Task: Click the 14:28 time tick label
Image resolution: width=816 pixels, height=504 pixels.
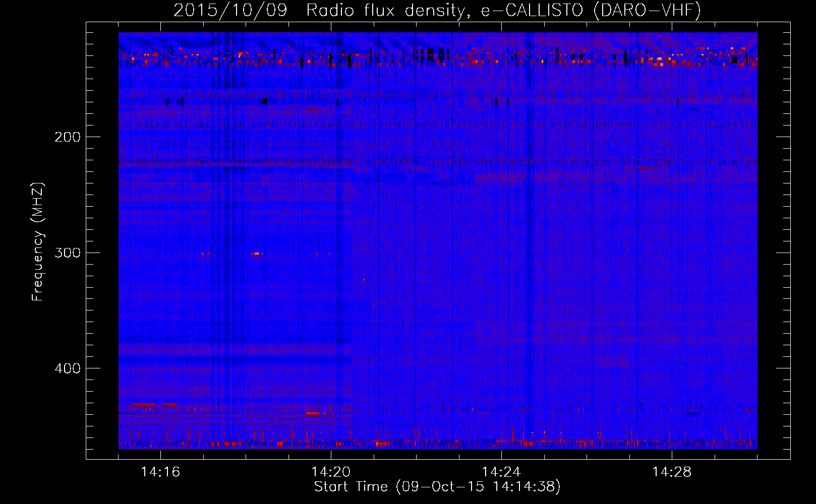Action: [x=672, y=472]
